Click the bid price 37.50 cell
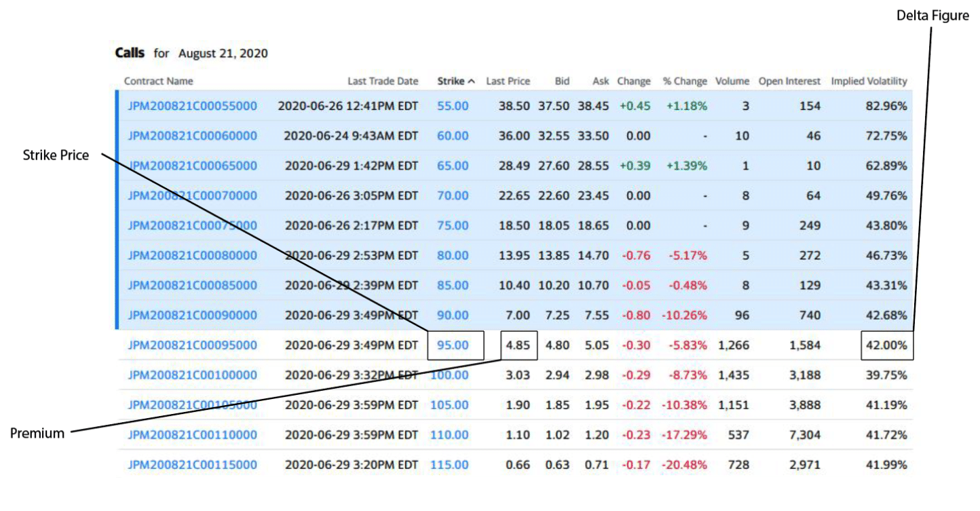 coord(554,106)
